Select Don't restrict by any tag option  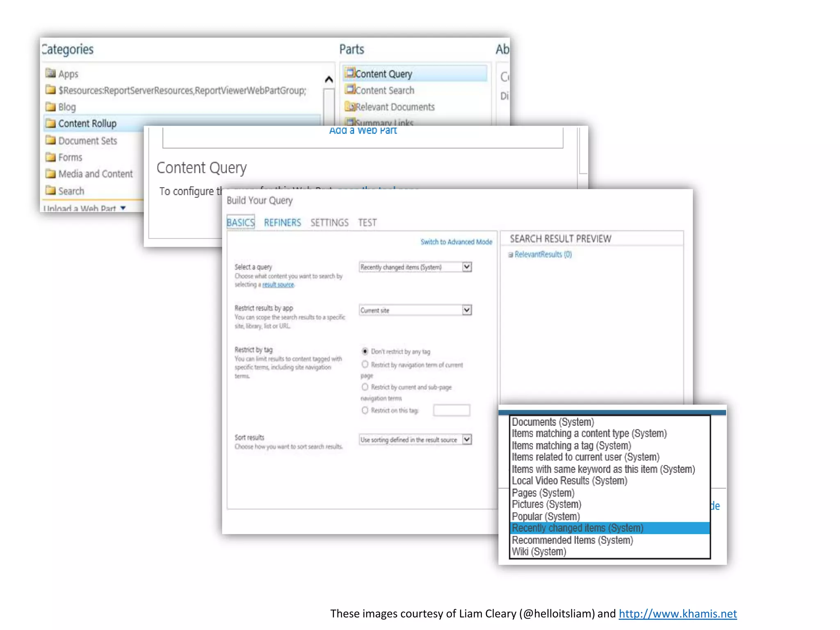click(x=365, y=351)
